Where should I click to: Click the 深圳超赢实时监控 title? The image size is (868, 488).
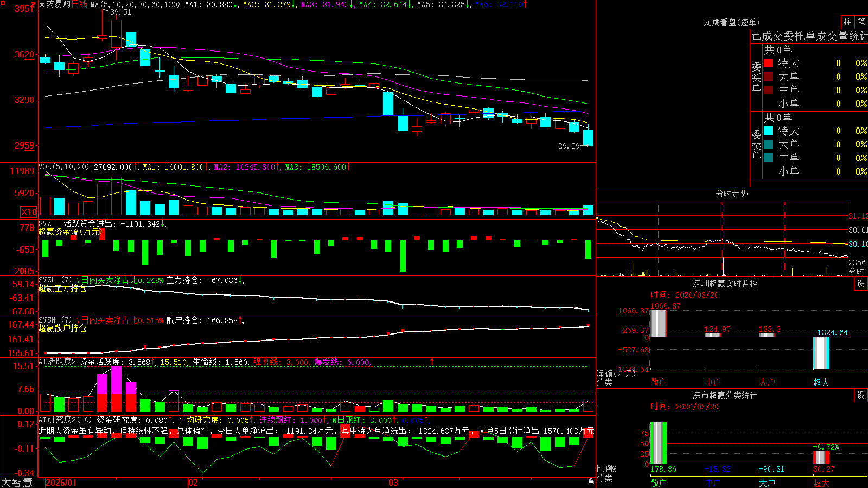(x=725, y=284)
